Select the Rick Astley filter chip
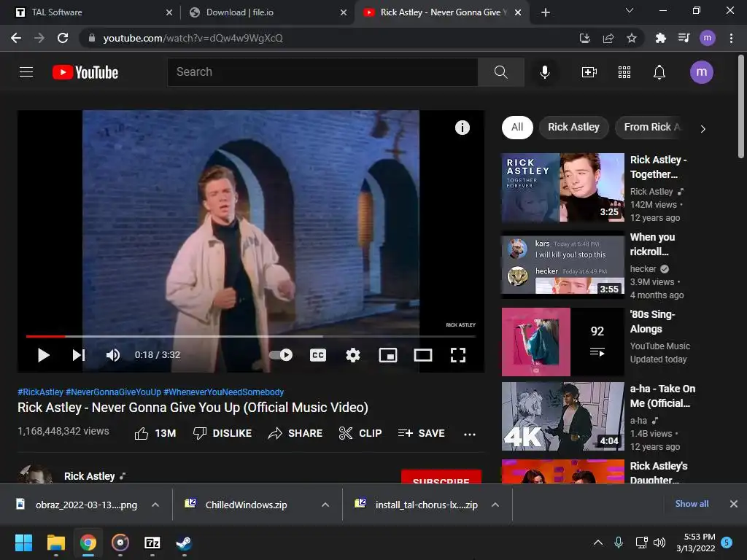 click(x=573, y=127)
